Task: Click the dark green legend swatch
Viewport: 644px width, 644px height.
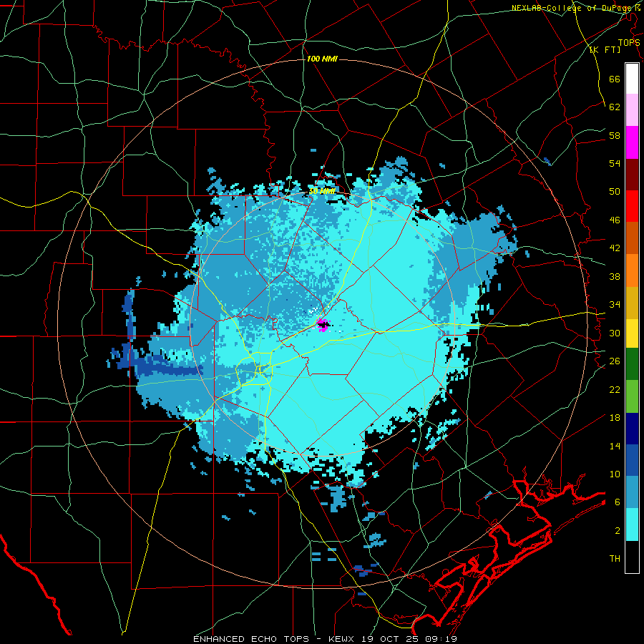Action: tap(632, 364)
